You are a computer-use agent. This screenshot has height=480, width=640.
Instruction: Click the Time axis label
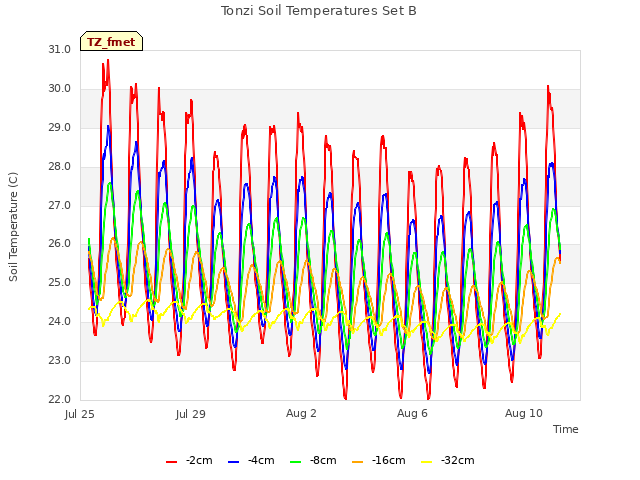[x=566, y=429]
